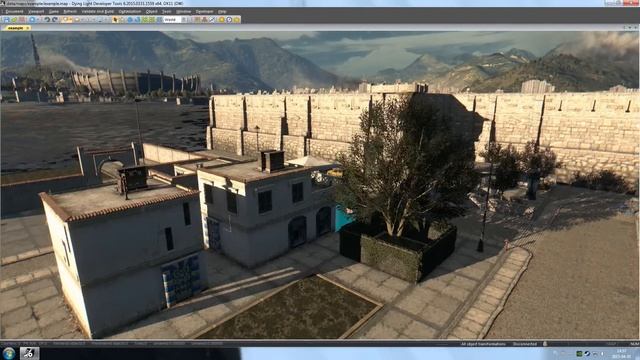Close the example tab

click(x=28, y=28)
